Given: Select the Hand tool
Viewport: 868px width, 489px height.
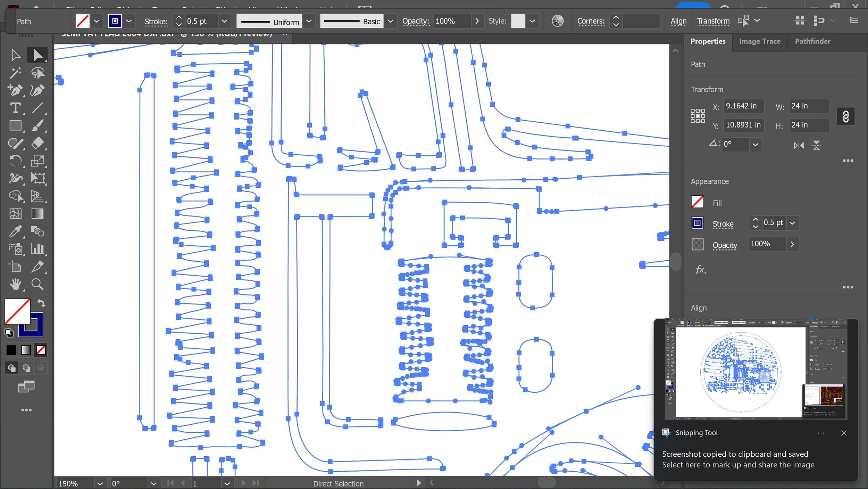Looking at the screenshot, I should [x=15, y=284].
